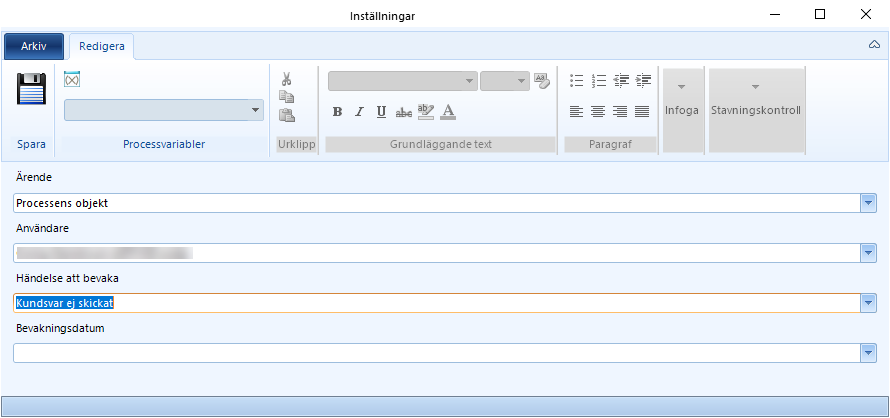Click the process variable (x) icon
Screen dimensions: 890x418
(x=72, y=79)
